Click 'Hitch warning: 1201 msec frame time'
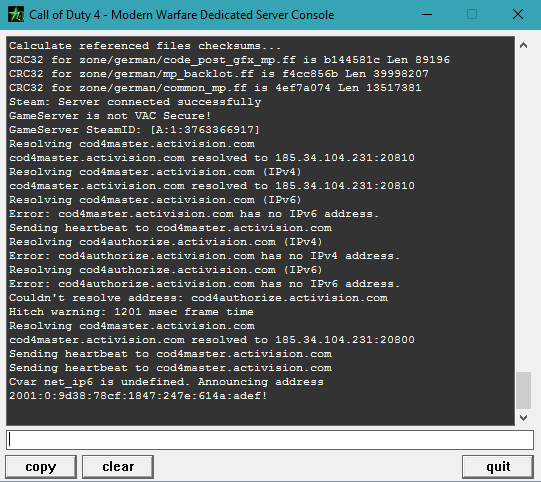Viewport: 541px width, 482px height. point(131,312)
